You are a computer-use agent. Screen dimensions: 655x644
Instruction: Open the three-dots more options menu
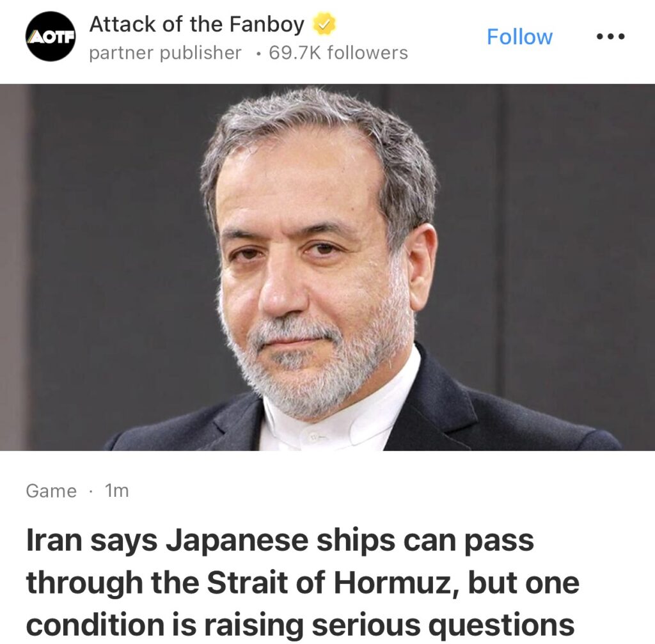coord(610,36)
